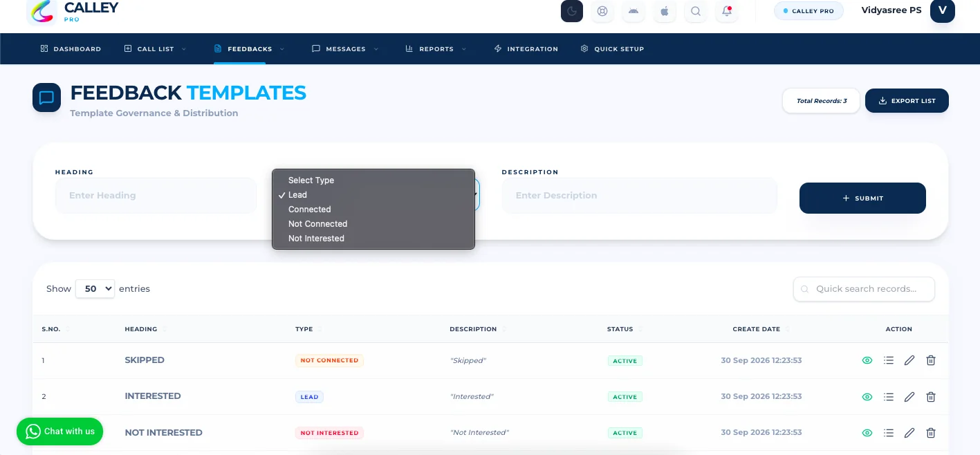The image size is (980, 455).
Task: Click the Submit button
Action: (862, 198)
